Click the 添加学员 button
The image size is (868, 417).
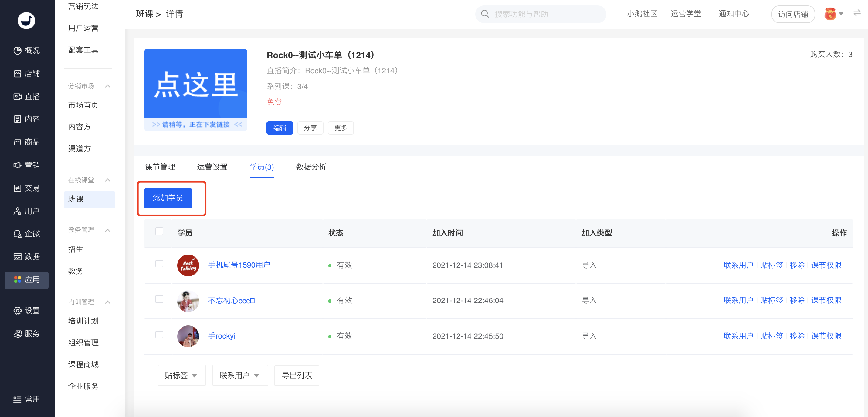[168, 198]
